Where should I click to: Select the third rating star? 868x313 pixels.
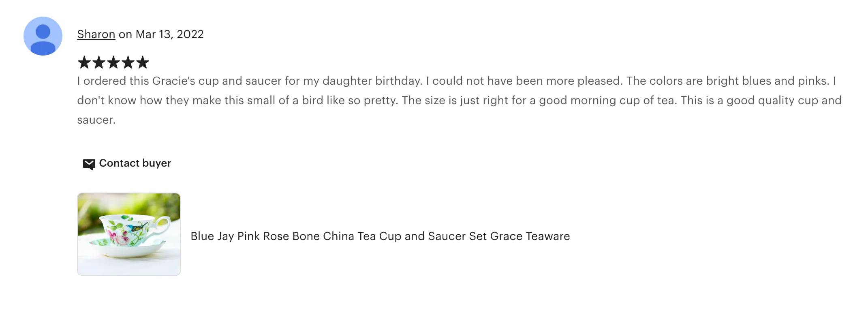pos(113,63)
